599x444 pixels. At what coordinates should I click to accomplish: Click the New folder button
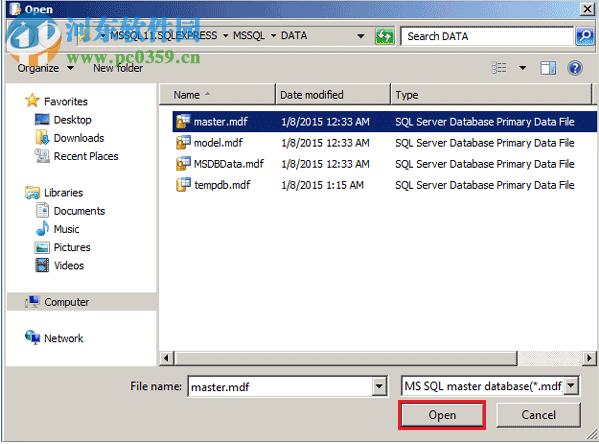pyautogui.click(x=118, y=68)
